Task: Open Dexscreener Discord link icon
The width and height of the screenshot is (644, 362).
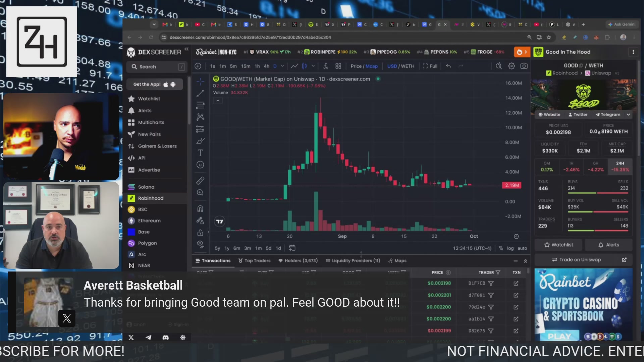Action: (x=165, y=338)
